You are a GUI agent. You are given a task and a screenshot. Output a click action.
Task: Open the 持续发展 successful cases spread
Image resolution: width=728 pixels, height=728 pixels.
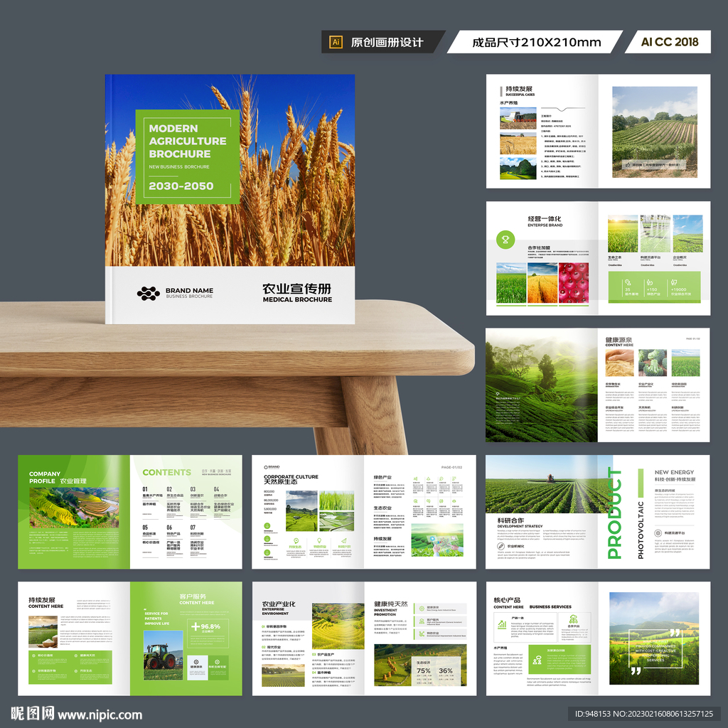(x=598, y=132)
